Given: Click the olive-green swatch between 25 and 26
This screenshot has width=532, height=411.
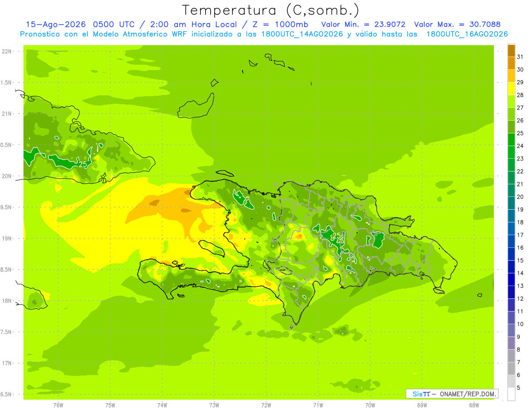Looking at the screenshot, I should [511, 127].
